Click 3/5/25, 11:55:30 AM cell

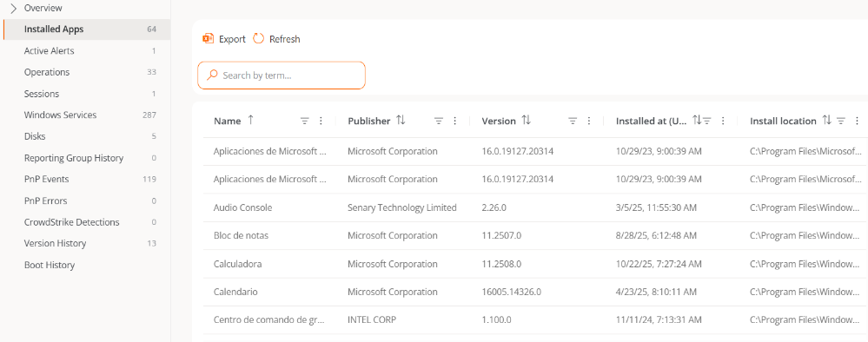point(656,207)
